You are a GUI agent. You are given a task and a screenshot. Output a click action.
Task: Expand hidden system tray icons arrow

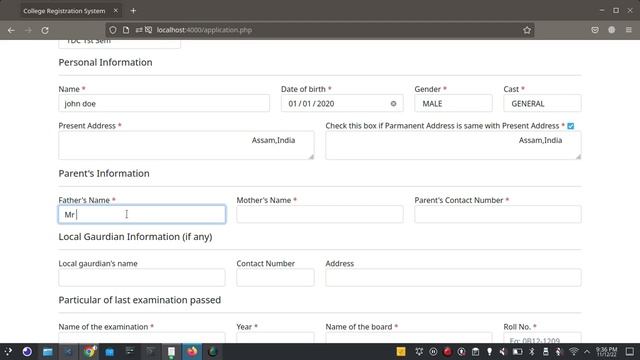point(587,351)
